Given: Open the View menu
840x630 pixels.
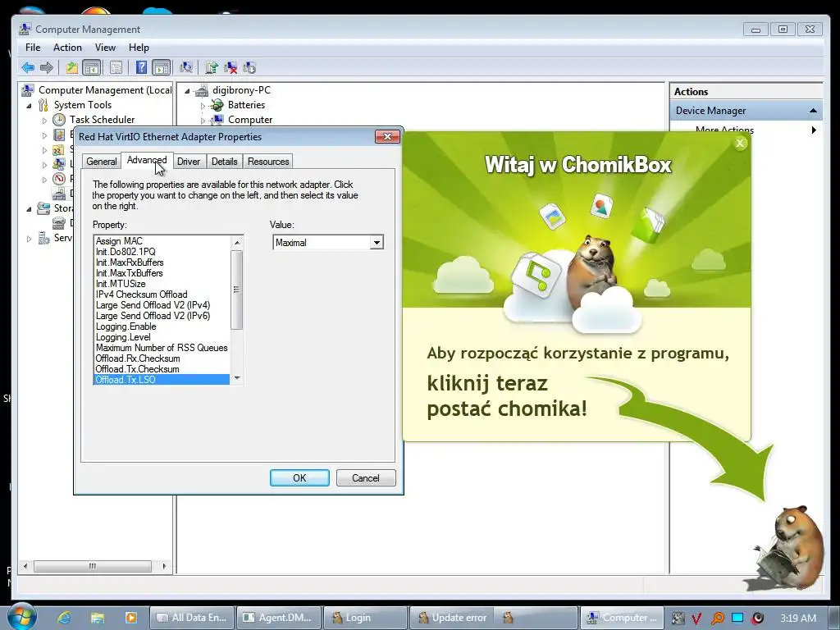Looking at the screenshot, I should coord(105,47).
